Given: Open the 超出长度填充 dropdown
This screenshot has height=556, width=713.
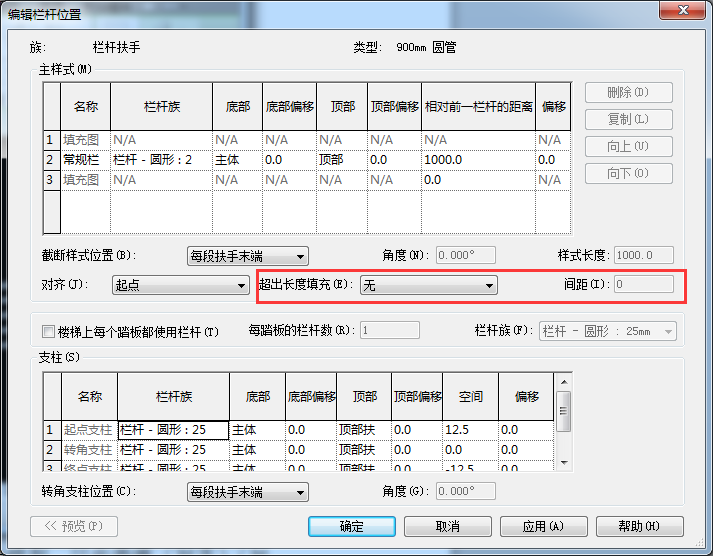Looking at the screenshot, I should pos(429,286).
